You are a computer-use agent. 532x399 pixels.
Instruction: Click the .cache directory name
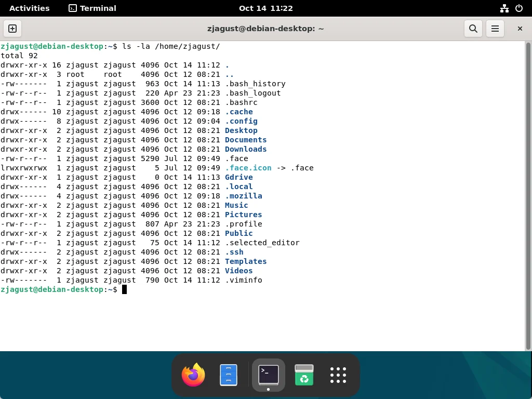point(239,112)
